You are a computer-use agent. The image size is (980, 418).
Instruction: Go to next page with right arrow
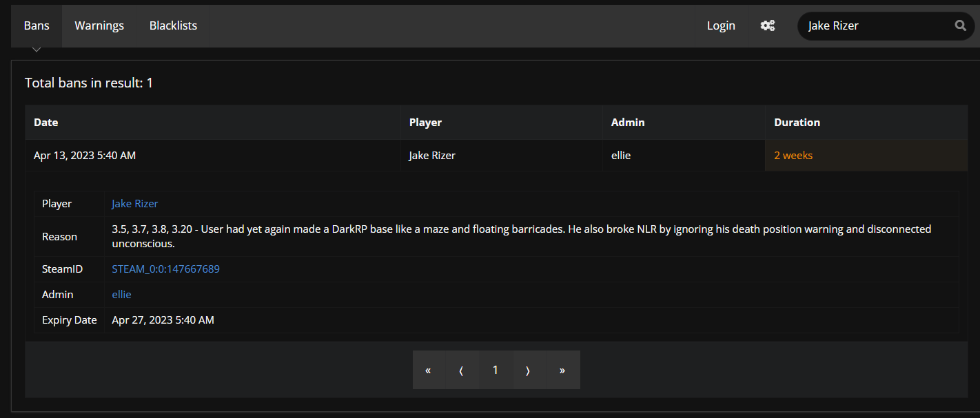pos(528,370)
